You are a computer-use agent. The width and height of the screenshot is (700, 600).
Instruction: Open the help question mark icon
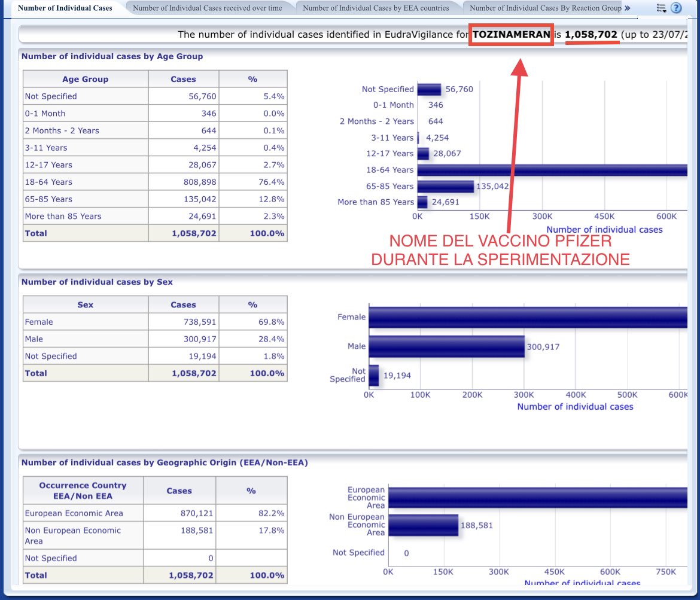tap(676, 8)
